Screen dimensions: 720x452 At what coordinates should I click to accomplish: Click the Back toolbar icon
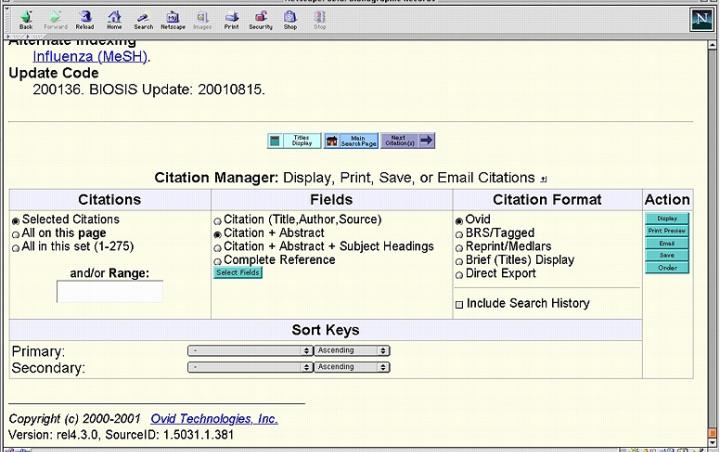[26, 18]
